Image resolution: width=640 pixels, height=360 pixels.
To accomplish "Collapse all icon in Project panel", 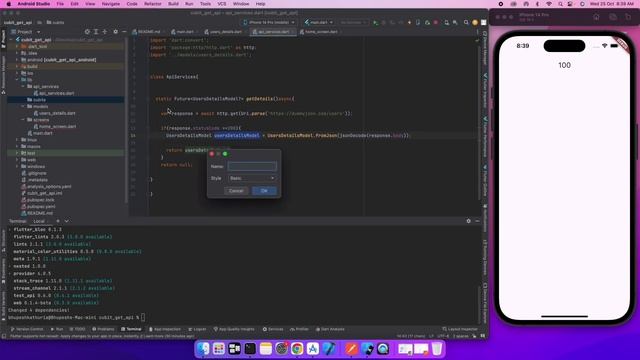I will (x=105, y=31).
